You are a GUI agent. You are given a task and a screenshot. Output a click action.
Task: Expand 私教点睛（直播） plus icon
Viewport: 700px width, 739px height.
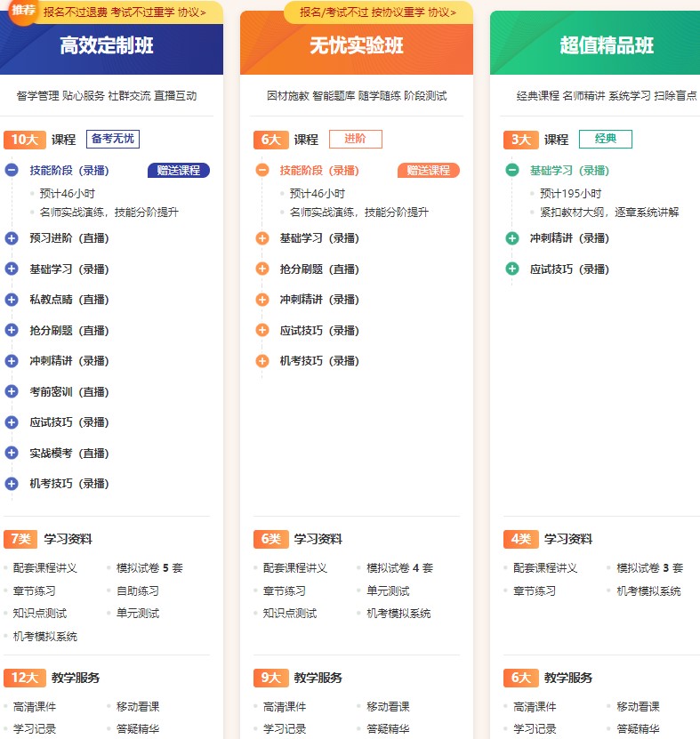click(x=12, y=300)
